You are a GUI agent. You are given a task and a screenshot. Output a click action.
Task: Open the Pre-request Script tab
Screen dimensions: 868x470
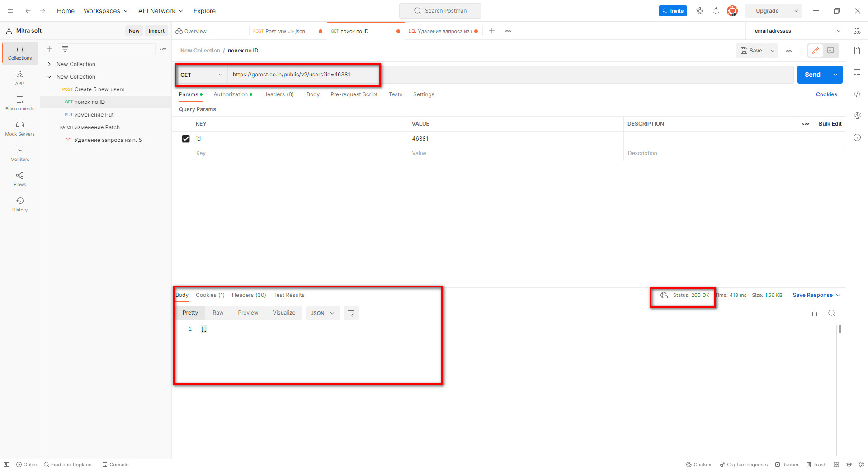tap(354, 94)
